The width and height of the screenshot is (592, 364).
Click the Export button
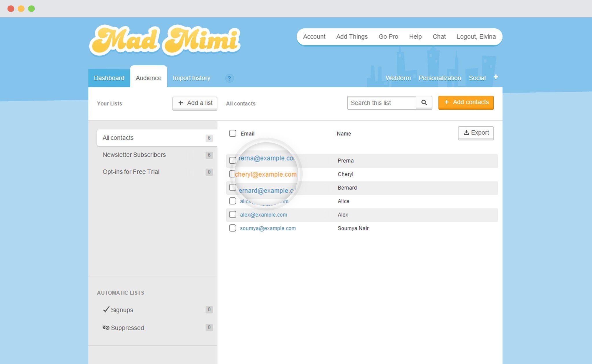coord(476,133)
